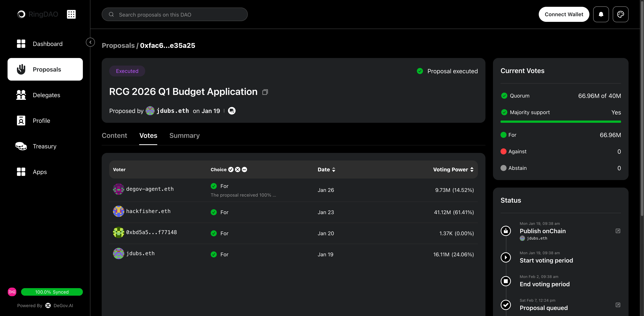The width and height of the screenshot is (644, 316).
Task: Sort the votes table by Date
Action: pyautogui.click(x=334, y=169)
